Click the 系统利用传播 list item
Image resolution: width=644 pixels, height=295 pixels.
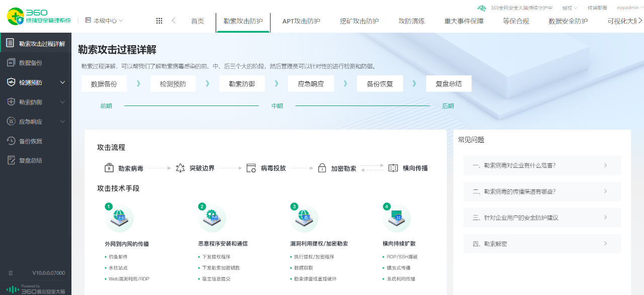[x=401, y=279]
